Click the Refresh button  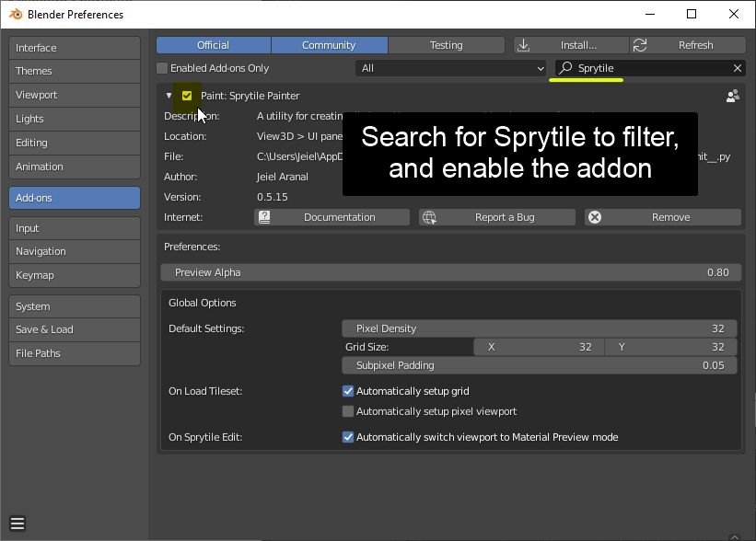point(688,45)
